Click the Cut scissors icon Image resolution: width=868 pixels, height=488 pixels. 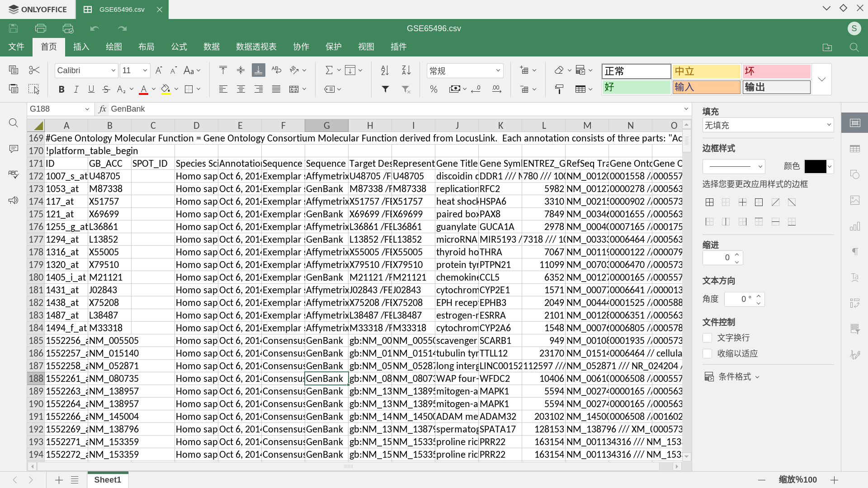click(34, 70)
